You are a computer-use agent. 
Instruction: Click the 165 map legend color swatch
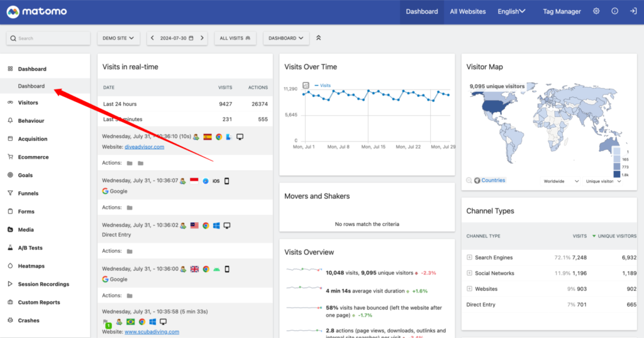616,159
